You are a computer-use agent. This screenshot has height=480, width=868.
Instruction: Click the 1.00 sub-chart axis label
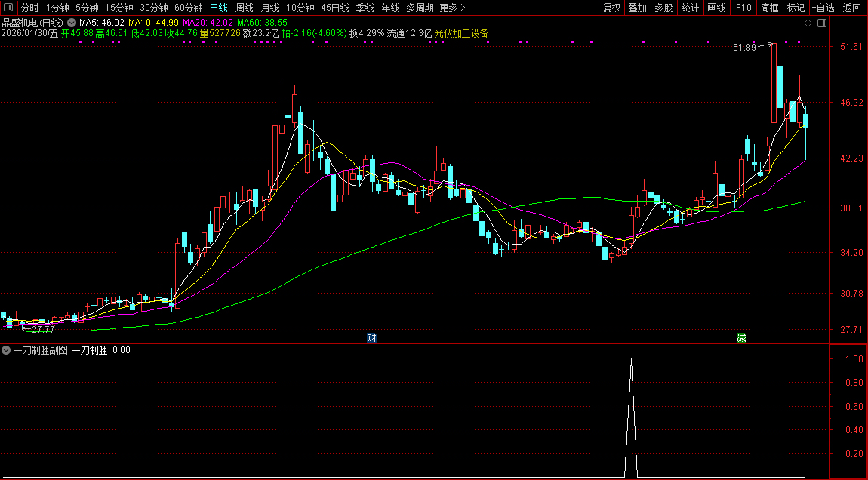point(854,358)
